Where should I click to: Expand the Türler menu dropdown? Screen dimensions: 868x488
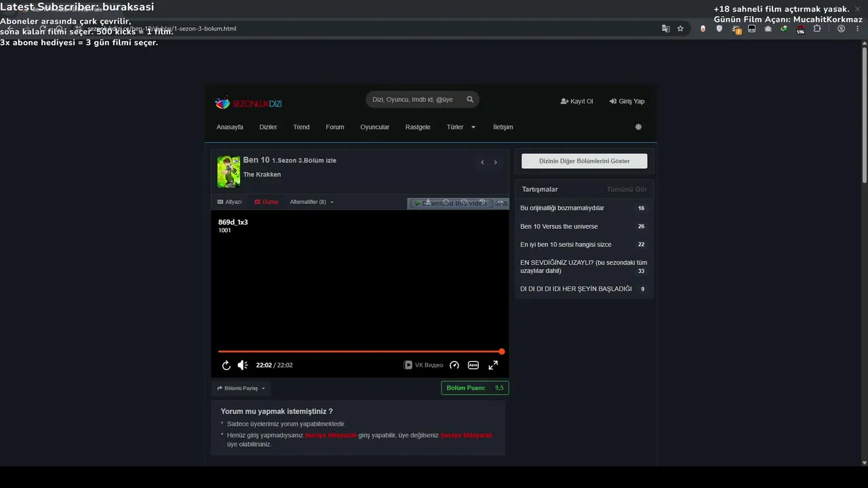[x=461, y=127]
